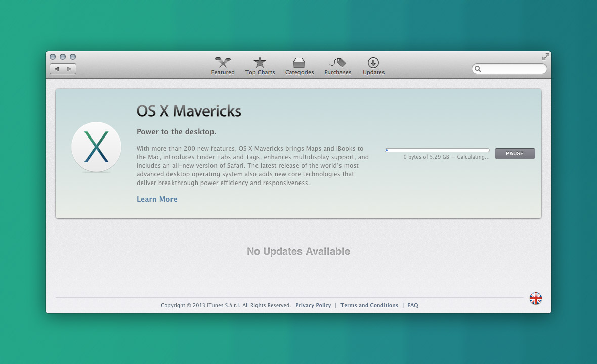Click the magnifying glass search icon
The height and width of the screenshot is (364, 597).
point(478,69)
